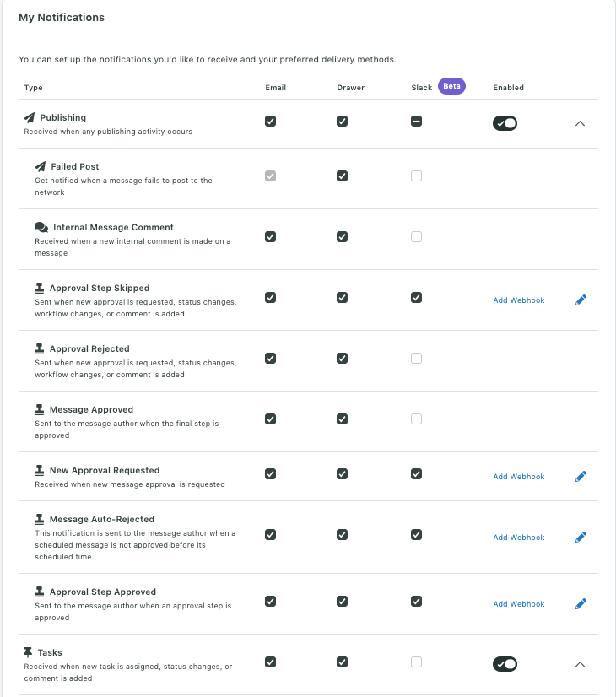Disable the Publishing notifications toggle

click(505, 123)
